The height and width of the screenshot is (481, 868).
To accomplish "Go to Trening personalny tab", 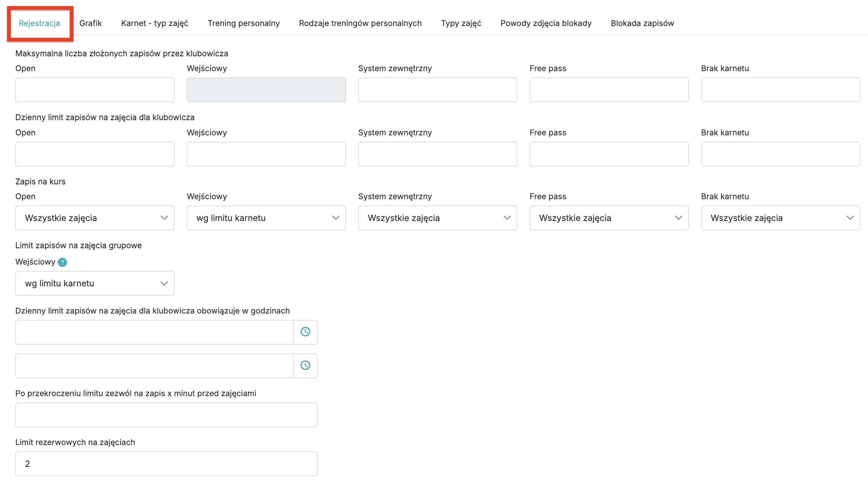I will tap(243, 23).
